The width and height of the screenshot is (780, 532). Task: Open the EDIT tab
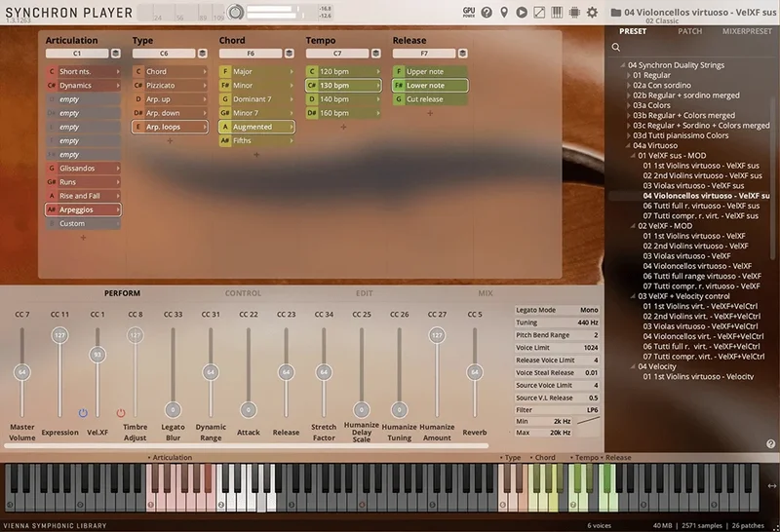tap(364, 293)
